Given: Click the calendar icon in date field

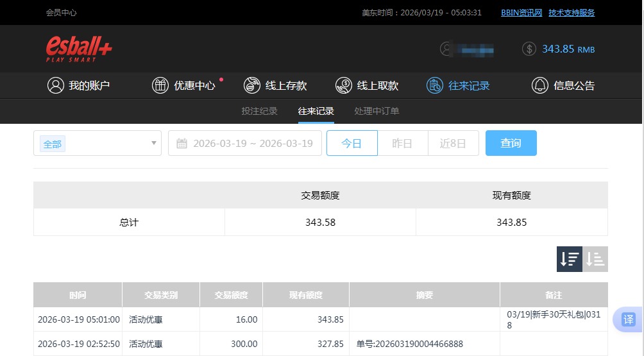Looking at the screenshot, I should point(182,143).
